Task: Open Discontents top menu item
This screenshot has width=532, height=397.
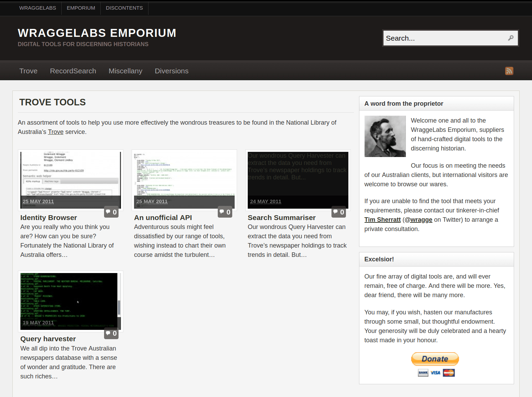Action: pos(124,8)
